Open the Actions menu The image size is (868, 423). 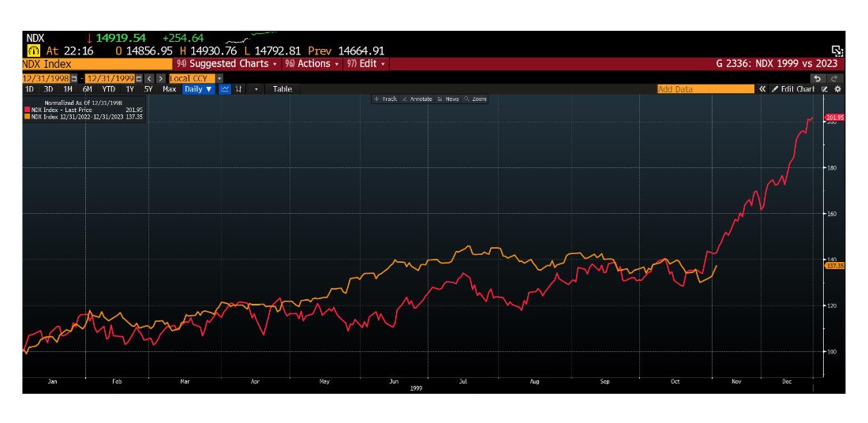pos(312,64)
